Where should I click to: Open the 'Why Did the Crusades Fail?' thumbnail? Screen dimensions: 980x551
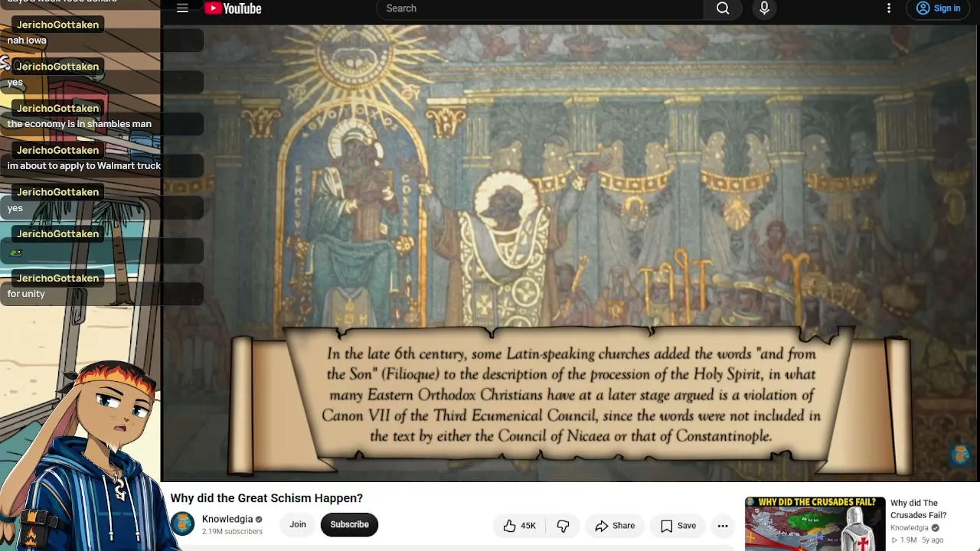click(815, 524)
